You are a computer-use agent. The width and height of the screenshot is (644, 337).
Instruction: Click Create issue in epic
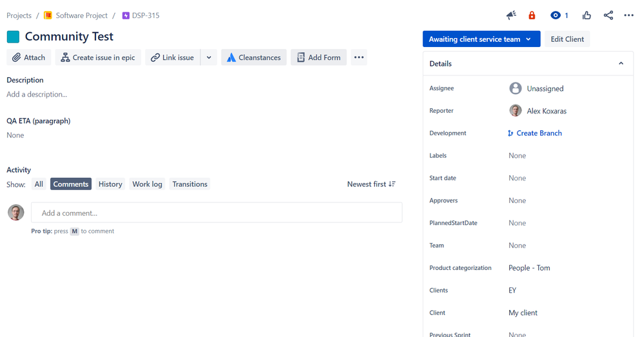pyautogui.click(x=98, y=57)
